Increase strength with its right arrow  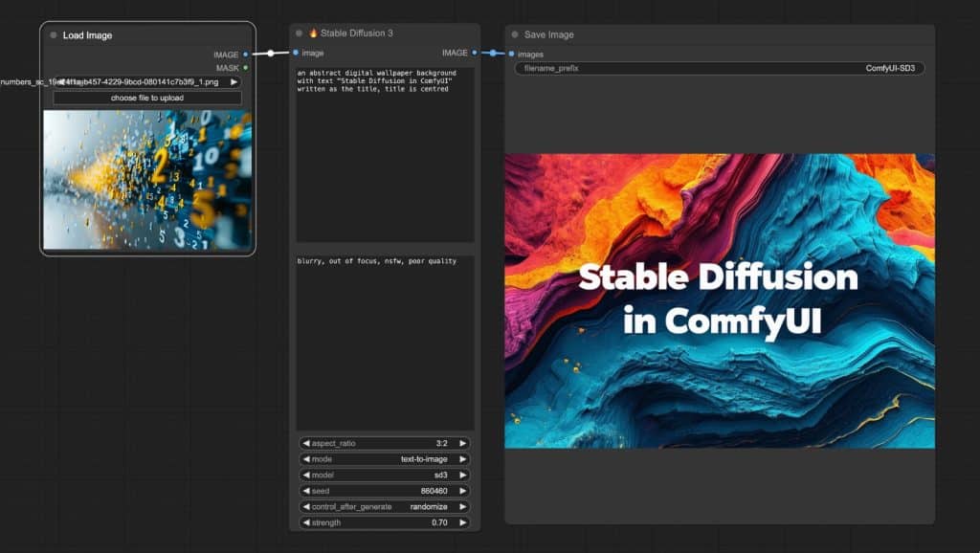click(463, 522)
